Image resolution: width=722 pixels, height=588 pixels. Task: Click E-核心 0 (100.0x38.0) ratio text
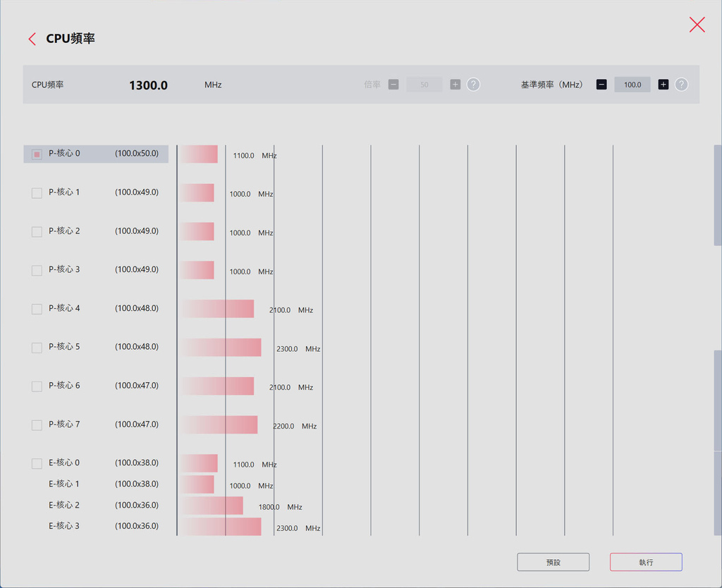[137, 463]
